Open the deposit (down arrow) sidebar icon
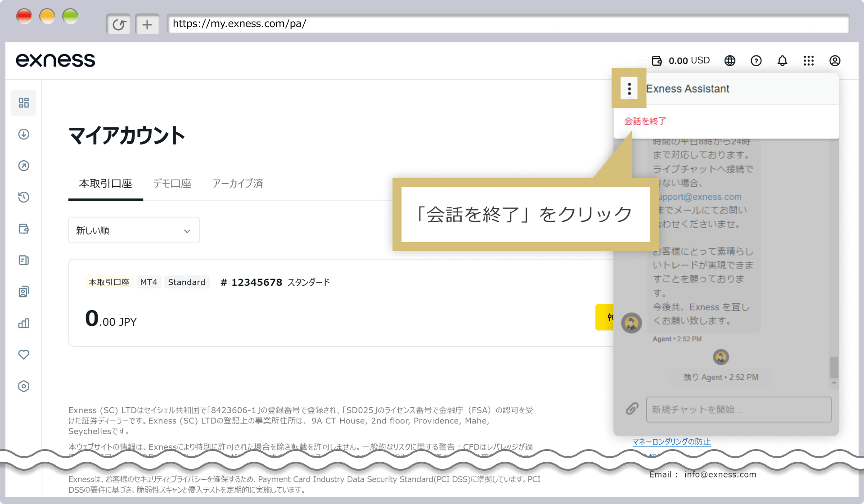864x504 pixels. click(23, 134)
